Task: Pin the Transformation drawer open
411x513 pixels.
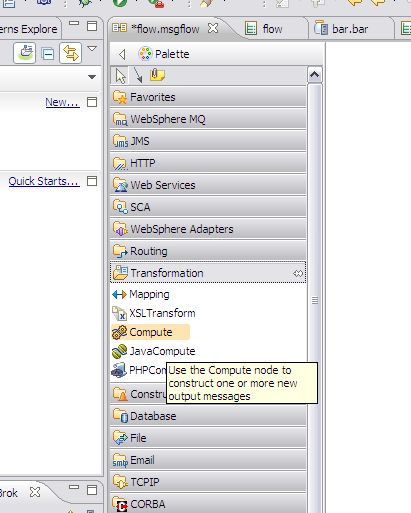Action: [x=298, y=273]
